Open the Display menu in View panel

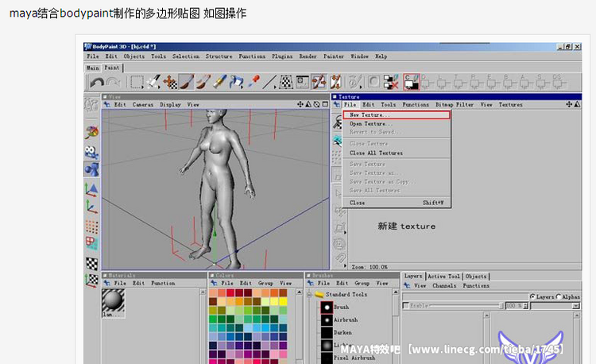click(170, 104)
